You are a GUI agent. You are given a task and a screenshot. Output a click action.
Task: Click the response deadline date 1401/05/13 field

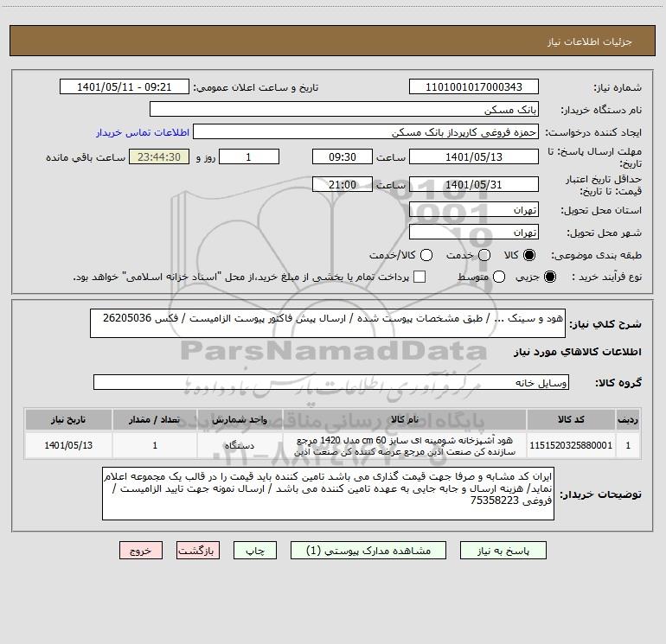(x=474, y=156)
